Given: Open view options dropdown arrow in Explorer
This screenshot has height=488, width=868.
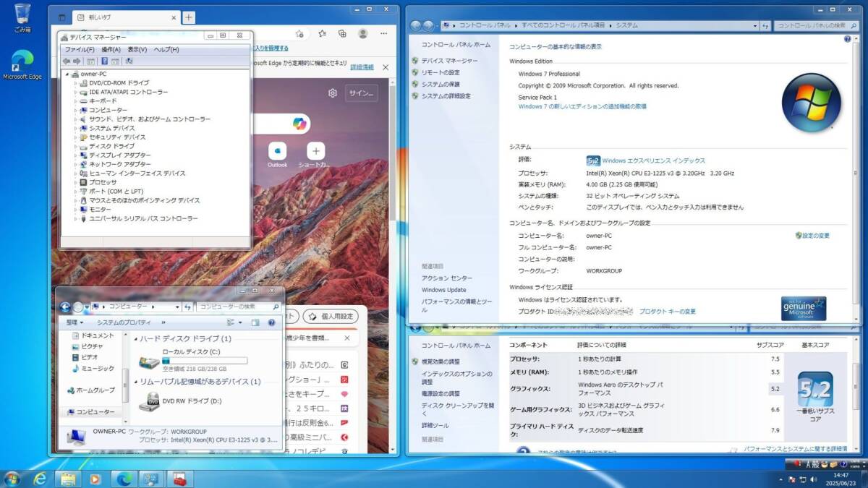Looking at the screenshot, I should [240, 322].
